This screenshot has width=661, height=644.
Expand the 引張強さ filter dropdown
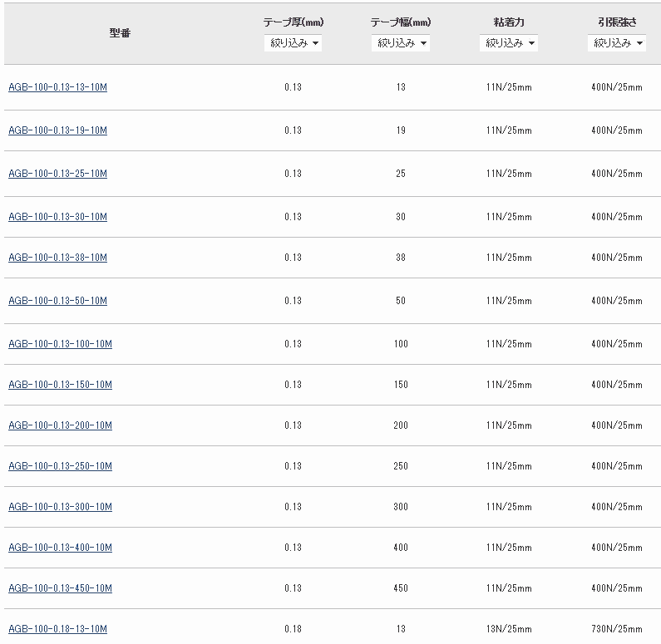[617, 43]
